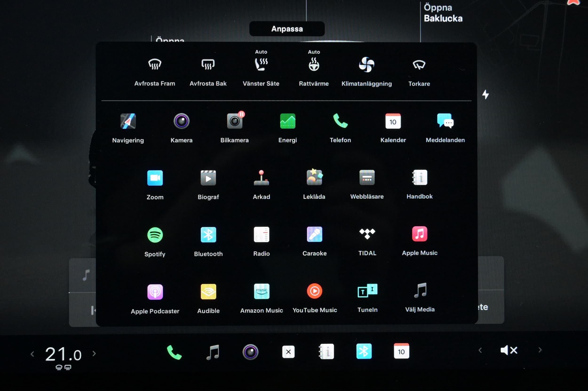The image size is (588, 391).
Task: Tap the charging lightning bolt icon
Action: [485, 95]
